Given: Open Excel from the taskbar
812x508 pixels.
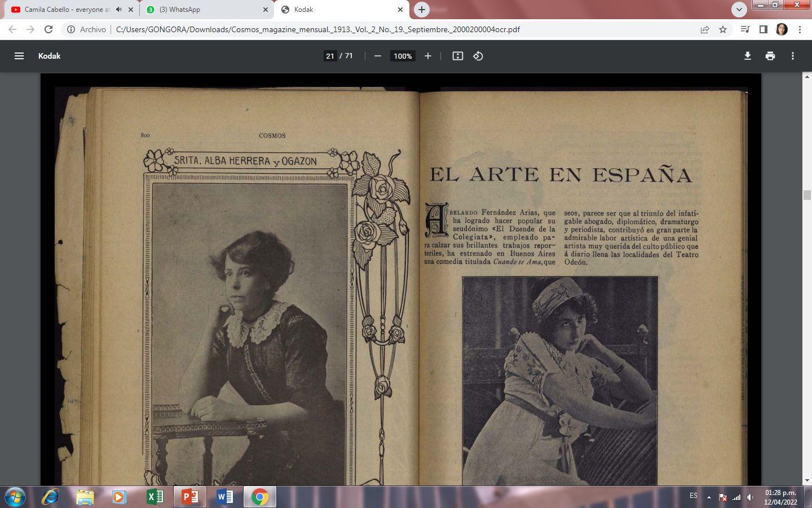Looking at the screenshot, I should click(x=155, y=497).
